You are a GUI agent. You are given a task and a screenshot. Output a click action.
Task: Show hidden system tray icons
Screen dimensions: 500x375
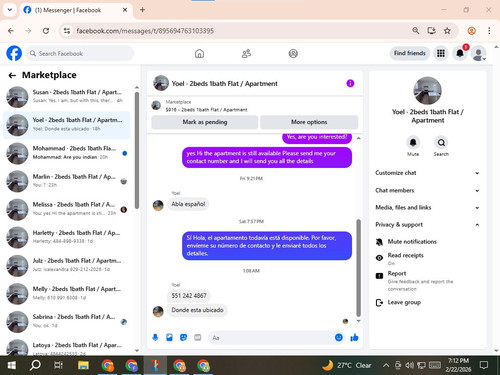pos(386,365)
